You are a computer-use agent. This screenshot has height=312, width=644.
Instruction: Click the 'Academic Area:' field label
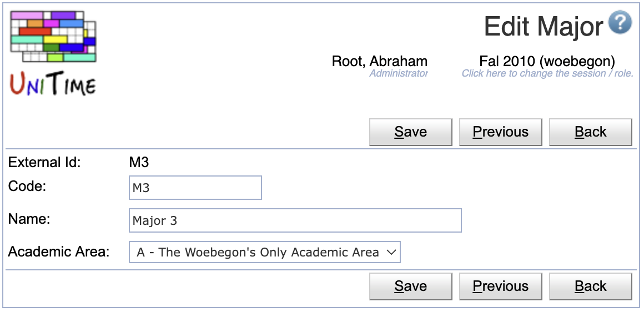(x=59, y=251)
